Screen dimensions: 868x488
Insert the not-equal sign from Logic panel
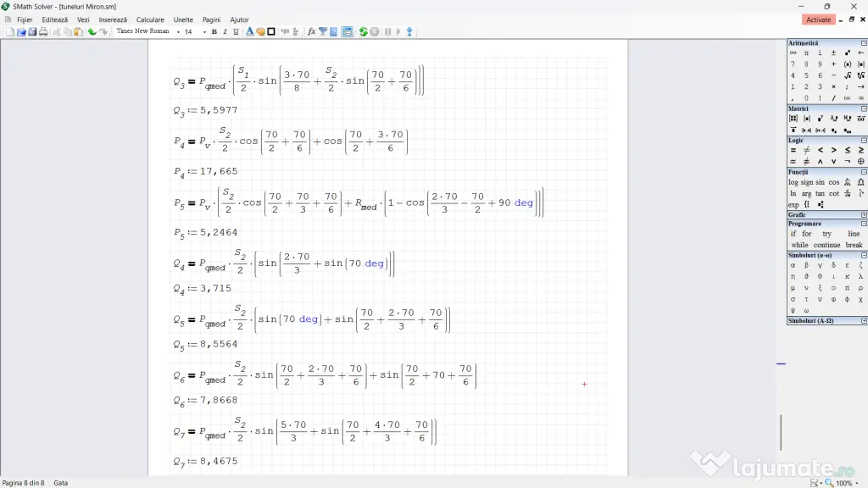pos(807,150)
